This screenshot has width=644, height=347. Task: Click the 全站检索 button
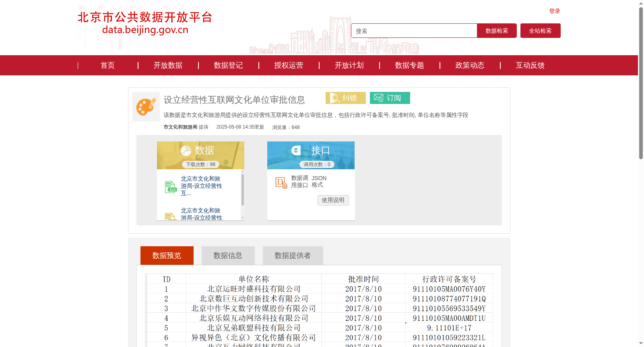click(x=540, y=31)
